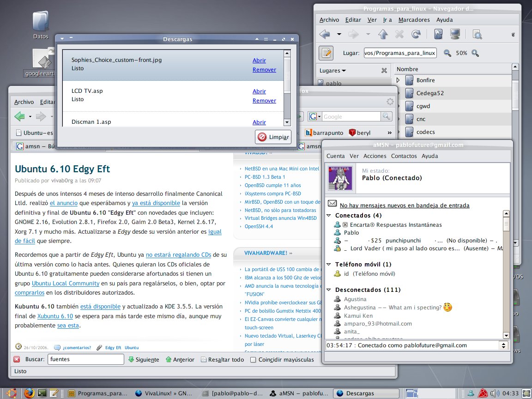Click the green Back arrow in Firefox
The width and height of the screenshot is (532, 399).
20,117
